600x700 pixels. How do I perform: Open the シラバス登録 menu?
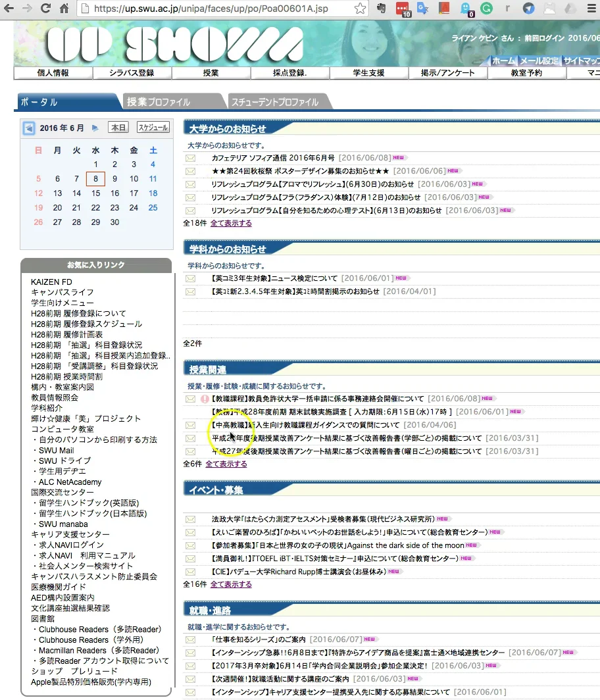pos(132,73)
